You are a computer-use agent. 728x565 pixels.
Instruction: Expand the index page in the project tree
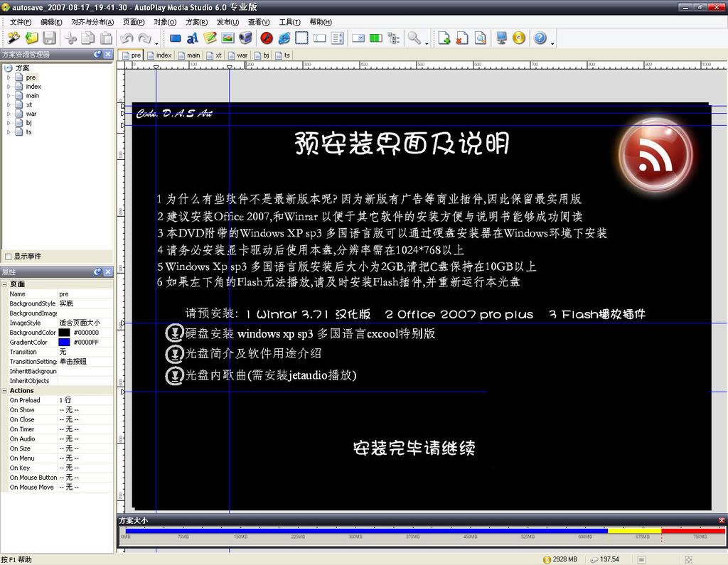(9, 87)
